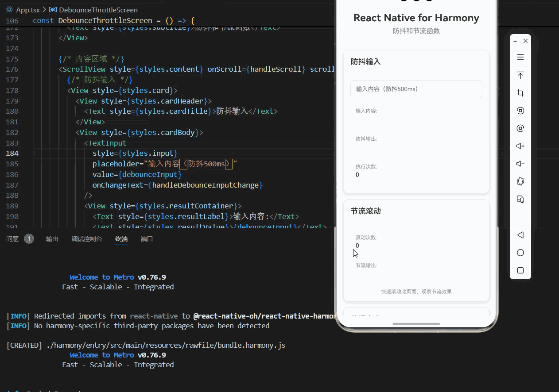Select the 终端 panel tab
559x392 pixels.
[x=121, y=239]
